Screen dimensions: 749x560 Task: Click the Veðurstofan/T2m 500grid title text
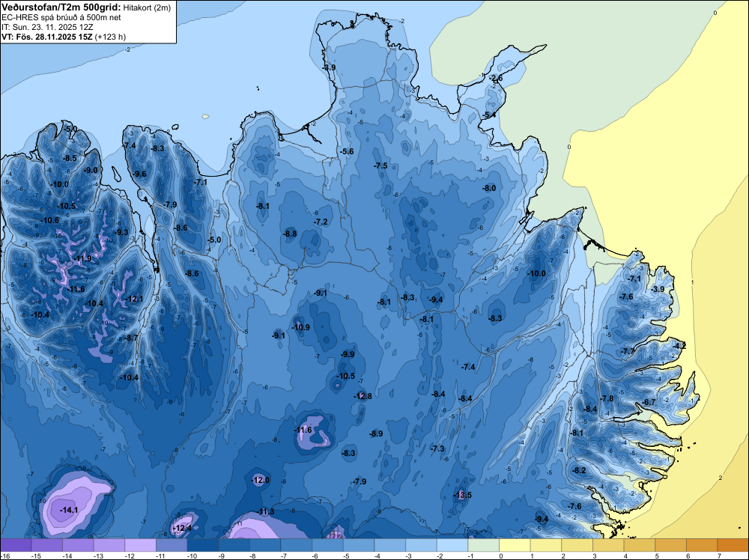61,7
